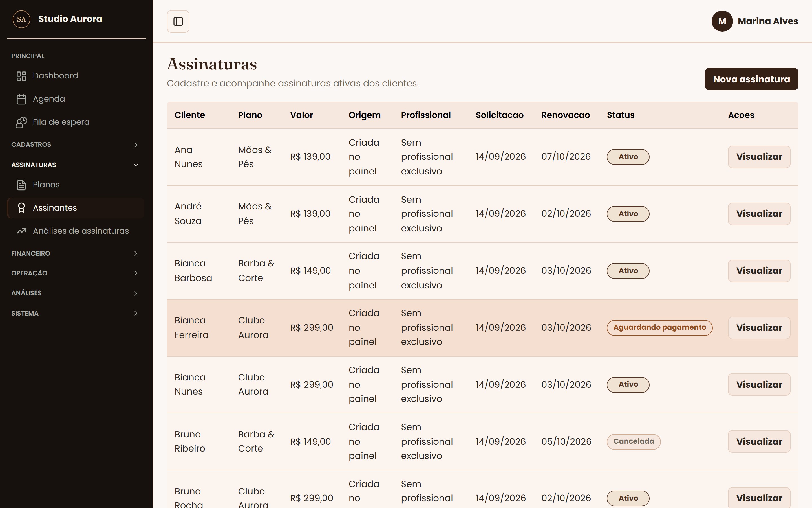Click the PRINCIPAL section label
The height and width of the screenshot is (508, 812).
point(28,56)
